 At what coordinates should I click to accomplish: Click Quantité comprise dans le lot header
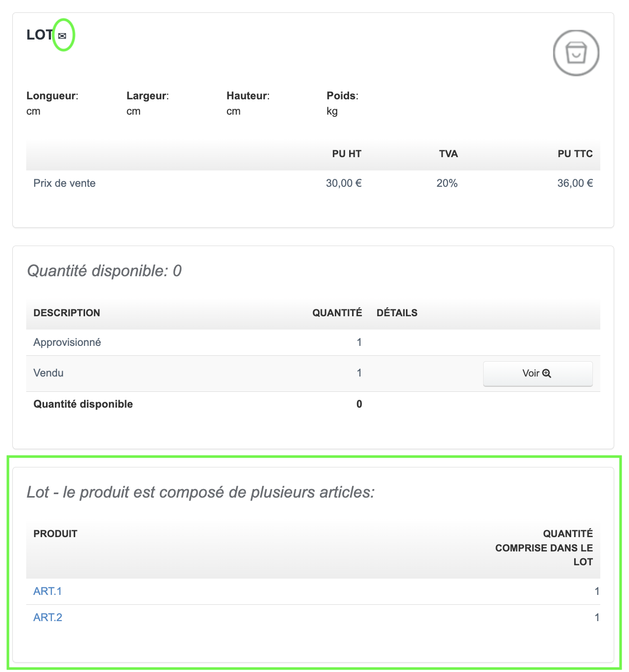(544, 547)
